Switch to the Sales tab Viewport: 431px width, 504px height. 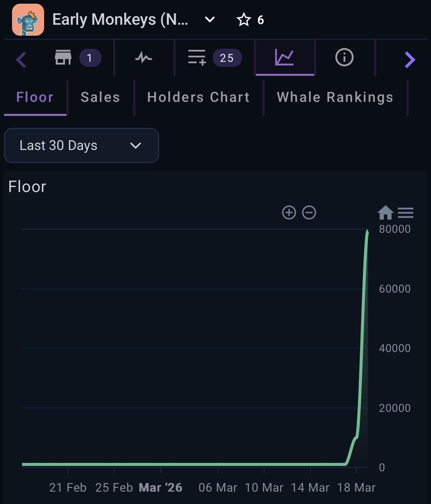point(100,97)
